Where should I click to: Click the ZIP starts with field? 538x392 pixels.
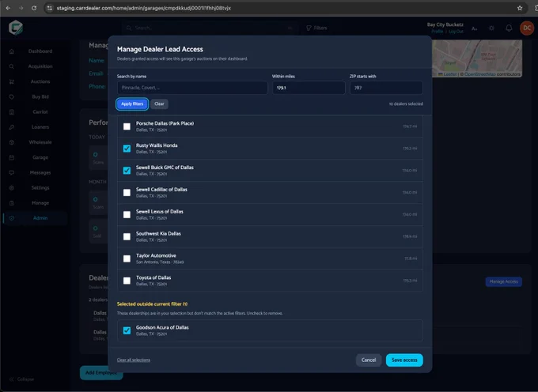point(386,88)
